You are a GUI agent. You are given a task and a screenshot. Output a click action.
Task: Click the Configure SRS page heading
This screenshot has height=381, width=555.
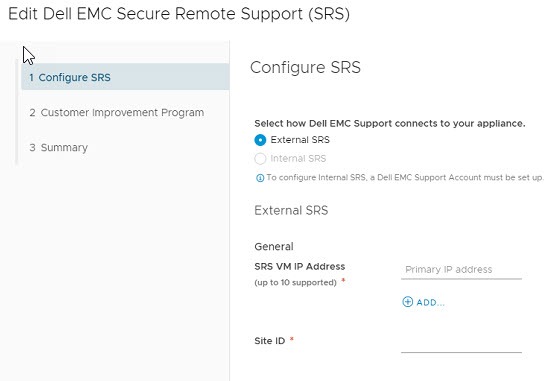pyautogui.click(x=305, y=67)
